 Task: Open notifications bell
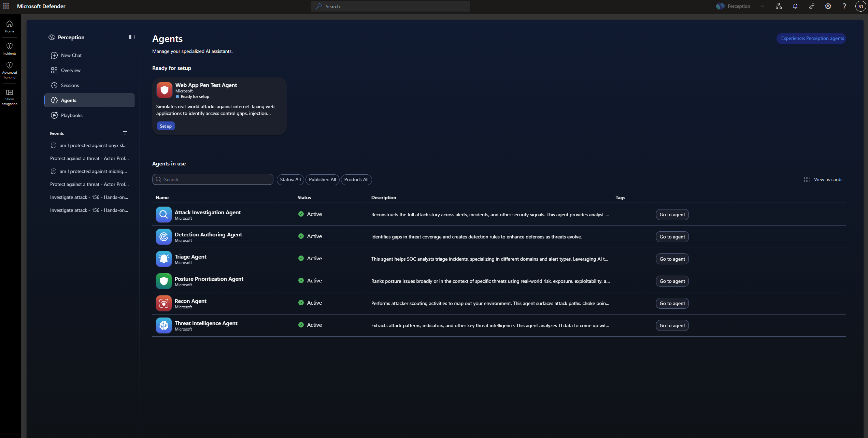click(795, 6)
